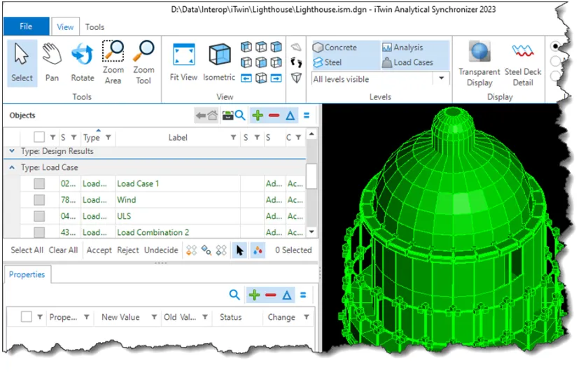Click the Fit View icon
Viewport: 588px width, 375px height.
click(x=183, y=62)
